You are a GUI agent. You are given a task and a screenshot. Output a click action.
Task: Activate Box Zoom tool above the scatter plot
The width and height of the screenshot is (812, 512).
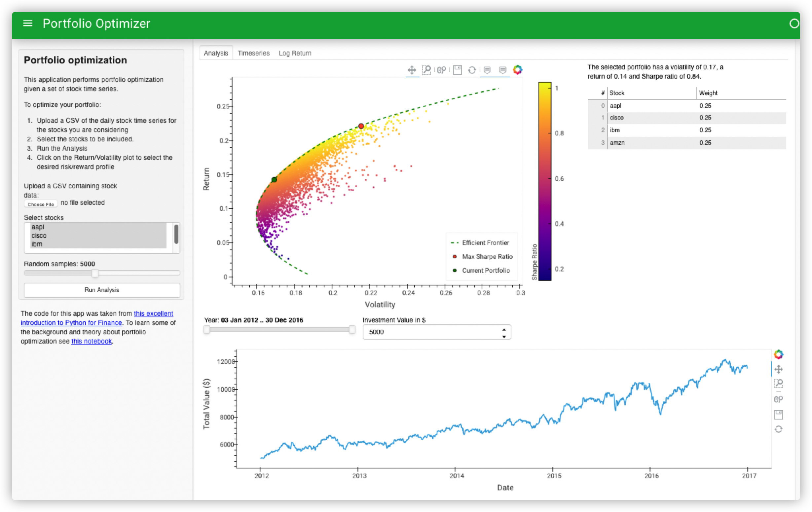(x=426, y=70)
